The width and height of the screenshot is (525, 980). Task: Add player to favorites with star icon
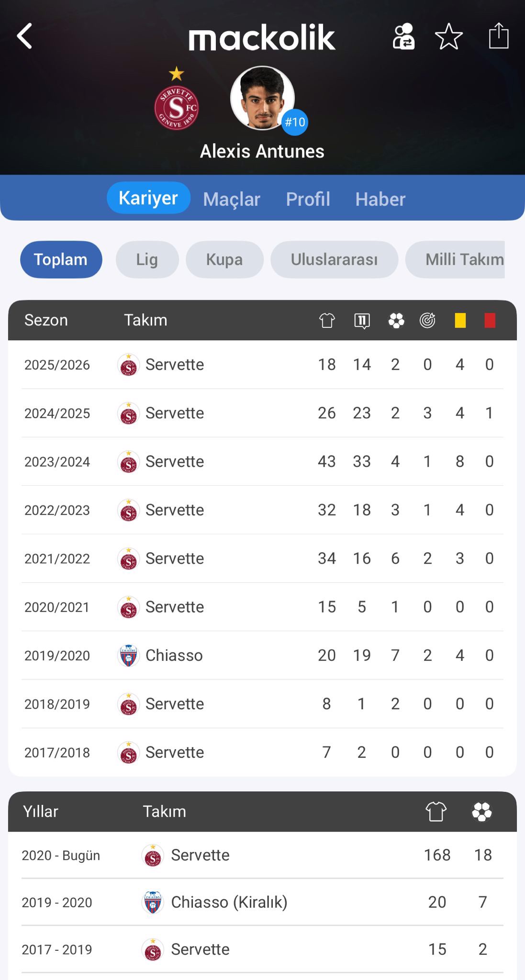coord(448,36)
